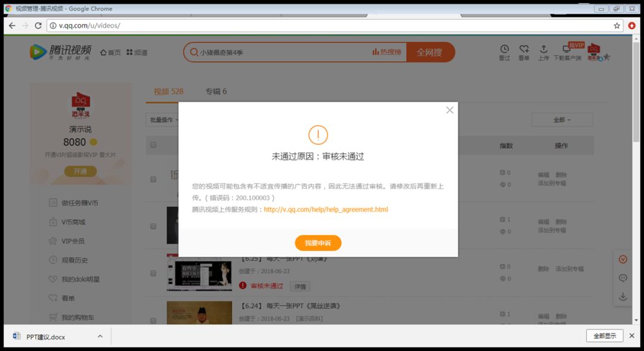
Task: Close the Chrome downloads bar
Action: click(631, 336)
